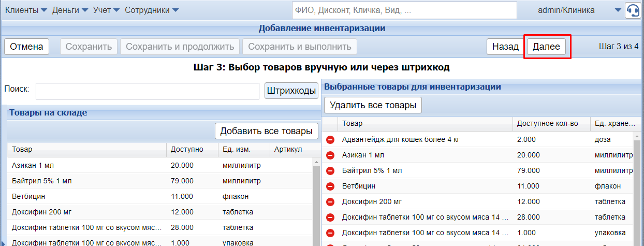Remove selected Доксифин row with unit упаковка
644x246 pixels.
[x=330, y=233]
